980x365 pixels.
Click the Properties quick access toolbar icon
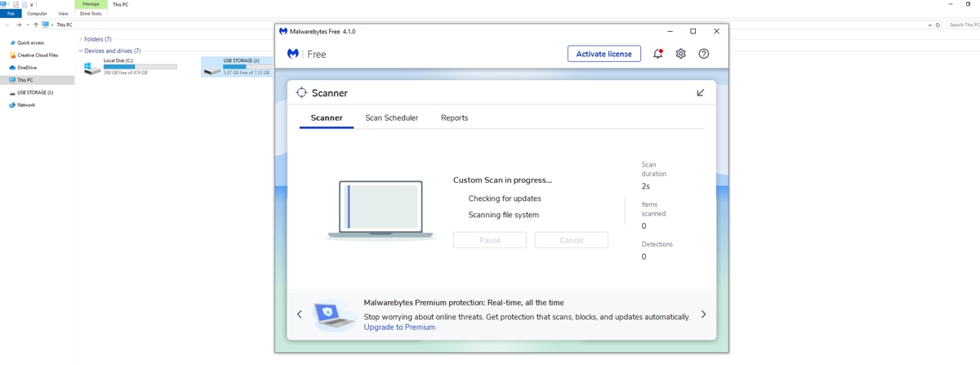(x=16, y=4)
